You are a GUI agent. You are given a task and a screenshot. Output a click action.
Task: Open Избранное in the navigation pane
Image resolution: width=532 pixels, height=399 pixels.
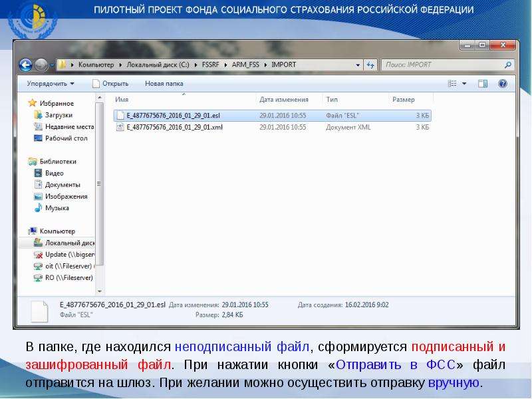pos(57,104)
